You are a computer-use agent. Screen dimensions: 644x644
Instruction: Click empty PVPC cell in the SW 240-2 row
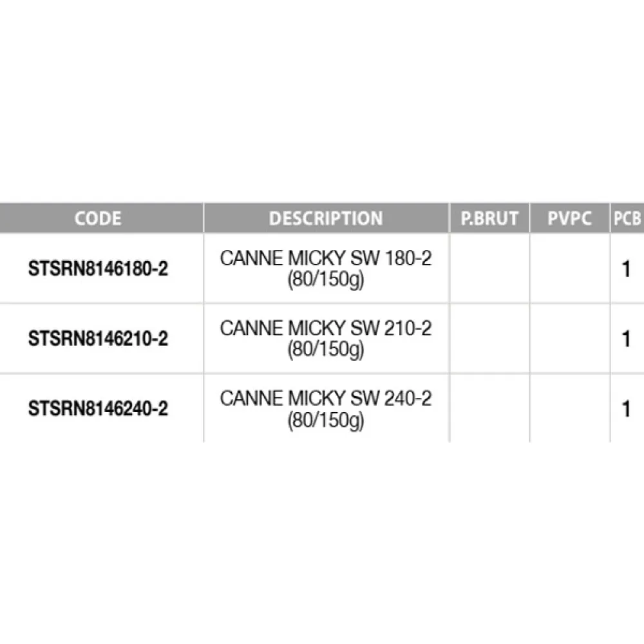pos(569,409)
